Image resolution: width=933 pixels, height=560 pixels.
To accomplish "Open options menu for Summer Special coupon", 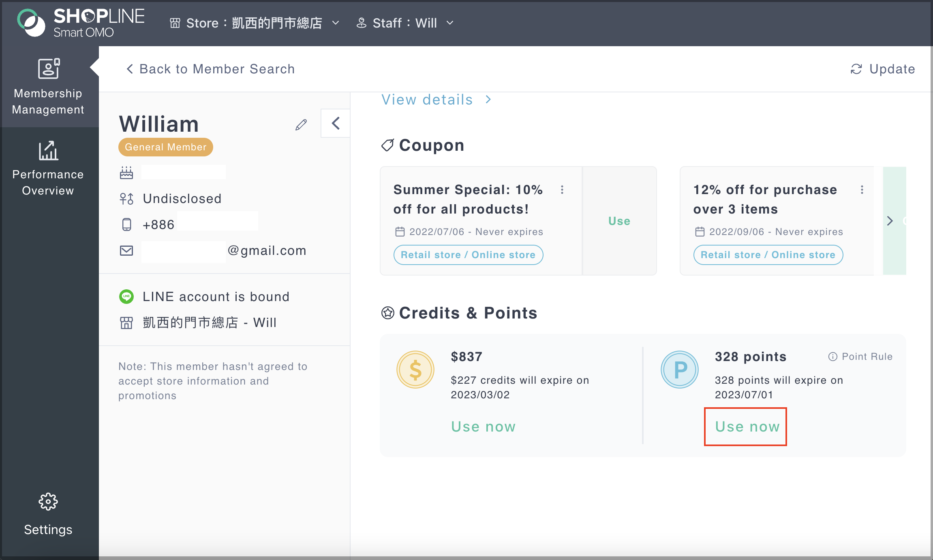I will click(562, 190).
